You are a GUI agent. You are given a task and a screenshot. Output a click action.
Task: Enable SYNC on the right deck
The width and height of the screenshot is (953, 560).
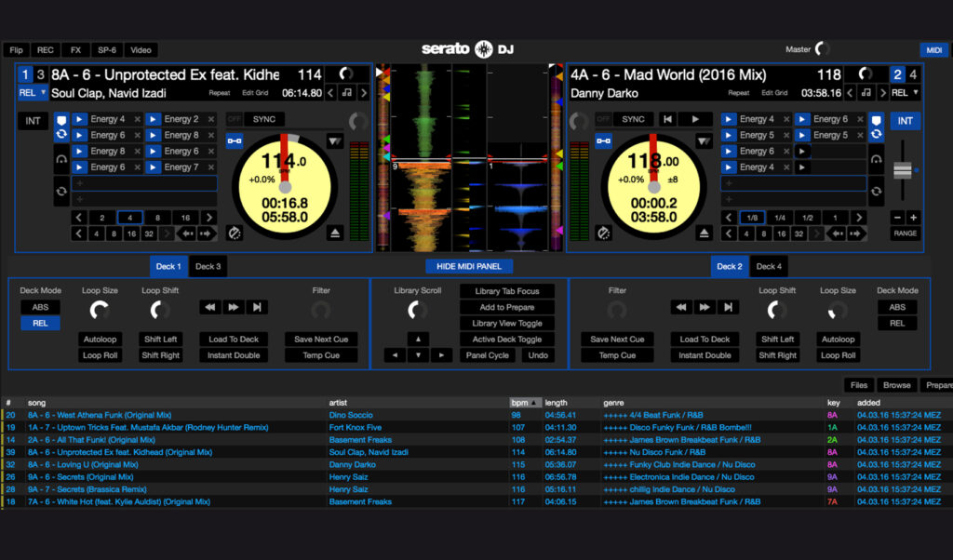(633, 120)
